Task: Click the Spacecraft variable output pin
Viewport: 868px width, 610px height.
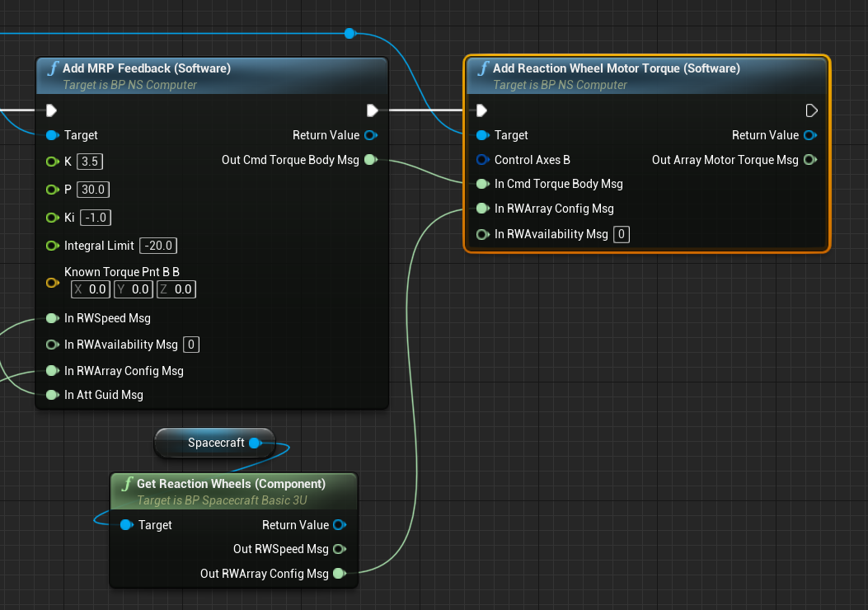Action: 255,443
